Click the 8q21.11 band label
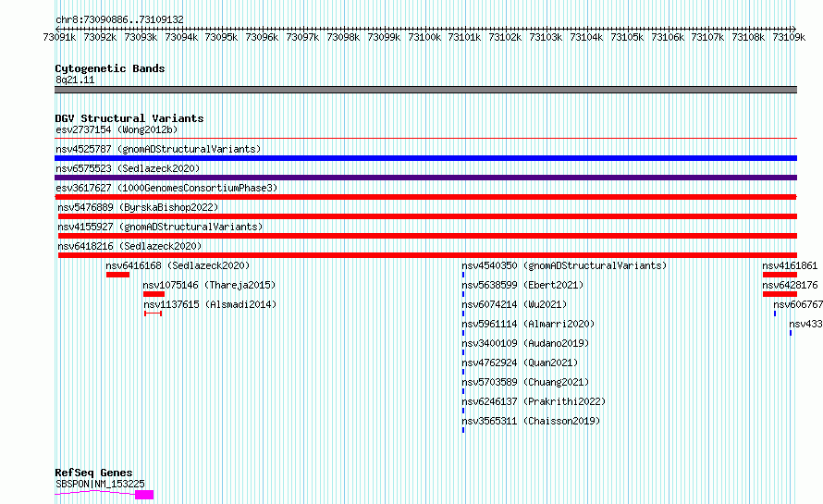Image resolution: width=823 pixels, height=504 pixels. 75,80
